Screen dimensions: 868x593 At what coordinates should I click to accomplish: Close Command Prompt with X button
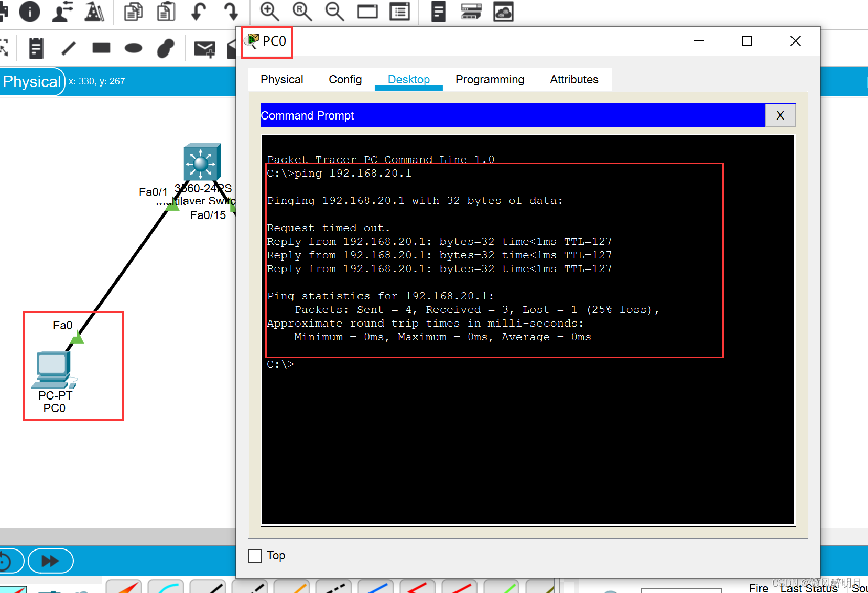[780, 115]
